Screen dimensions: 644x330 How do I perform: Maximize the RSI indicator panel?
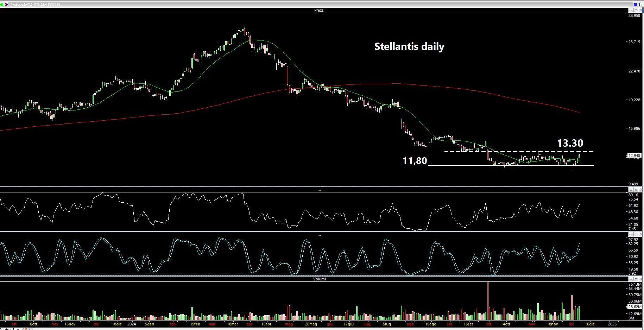tap(636, 190)
